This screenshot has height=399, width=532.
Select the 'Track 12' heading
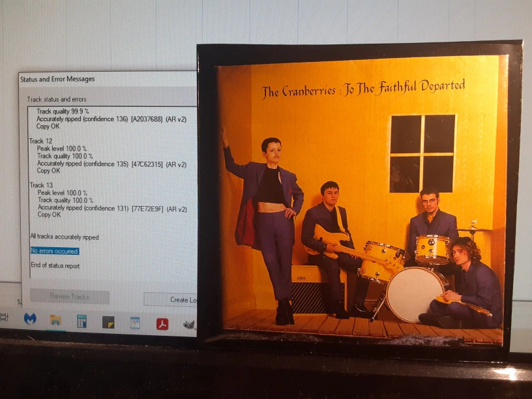(x=40, y=141)
